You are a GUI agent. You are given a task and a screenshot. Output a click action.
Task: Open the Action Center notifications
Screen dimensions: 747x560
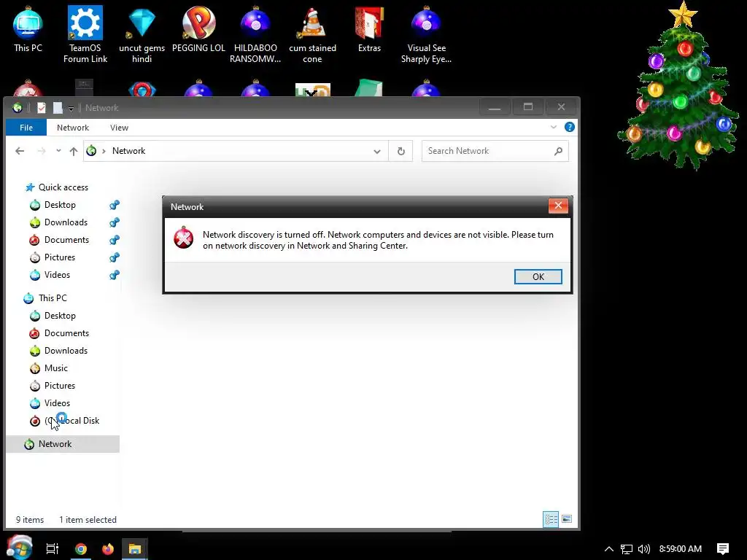pos(723,549)
